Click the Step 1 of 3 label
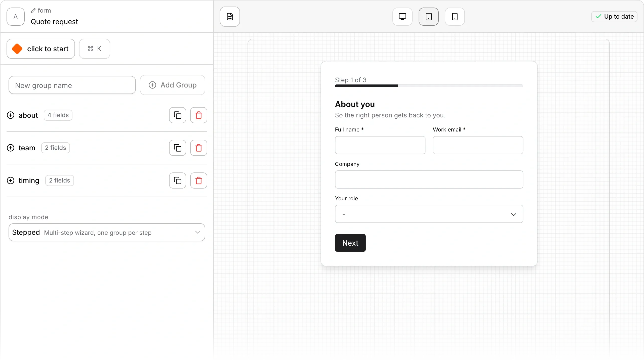 tap(351, 80)
